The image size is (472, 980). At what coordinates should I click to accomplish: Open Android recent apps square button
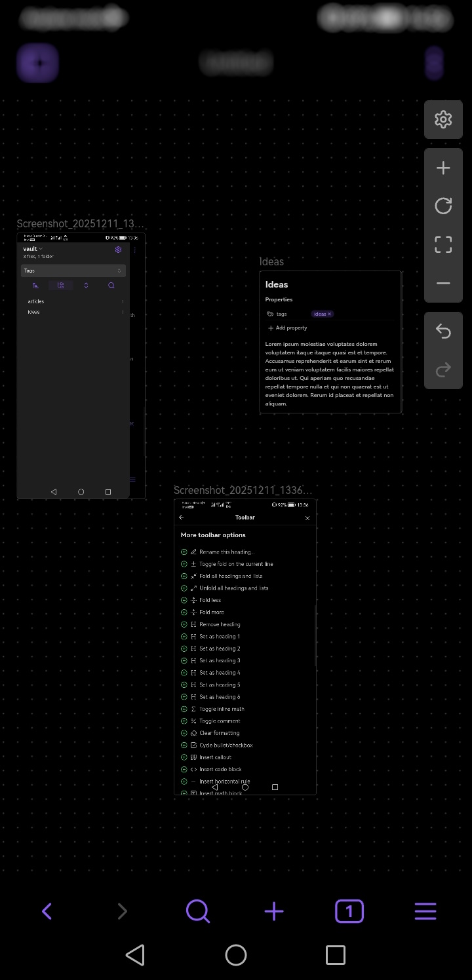tap(336, 955)
